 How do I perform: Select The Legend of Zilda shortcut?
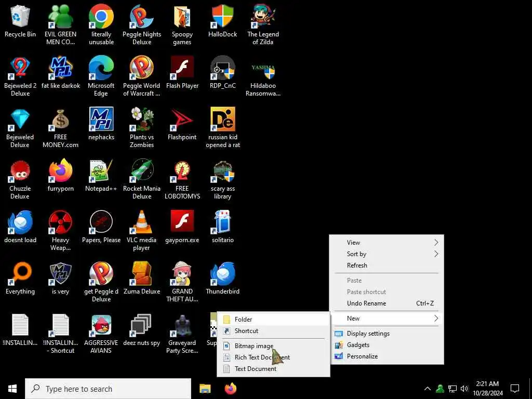pyautogui.click(x=263, y=25)
